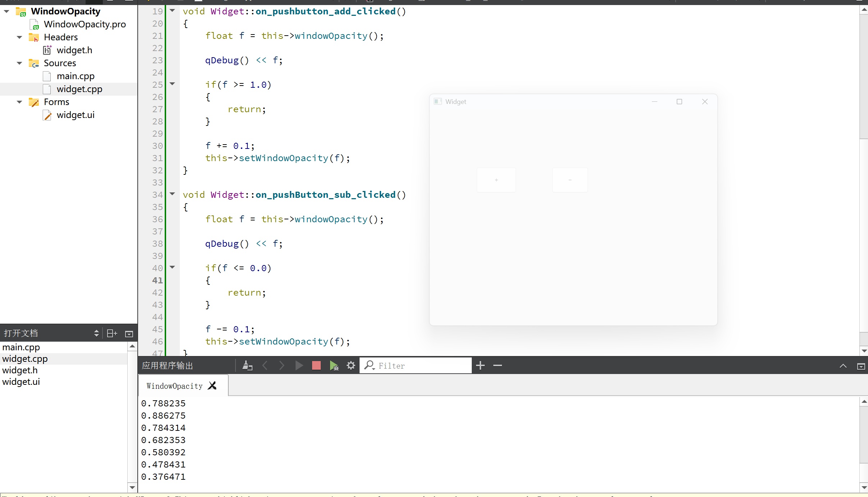Fold the if block at line 25
The height and width of the screenshot is (497, 868).
(x=173, y=84)
